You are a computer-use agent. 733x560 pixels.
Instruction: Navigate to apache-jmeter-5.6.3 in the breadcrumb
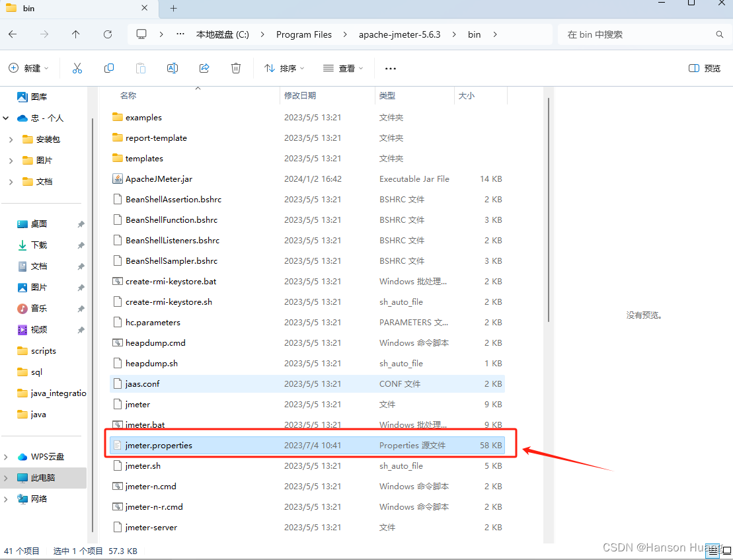399,34
